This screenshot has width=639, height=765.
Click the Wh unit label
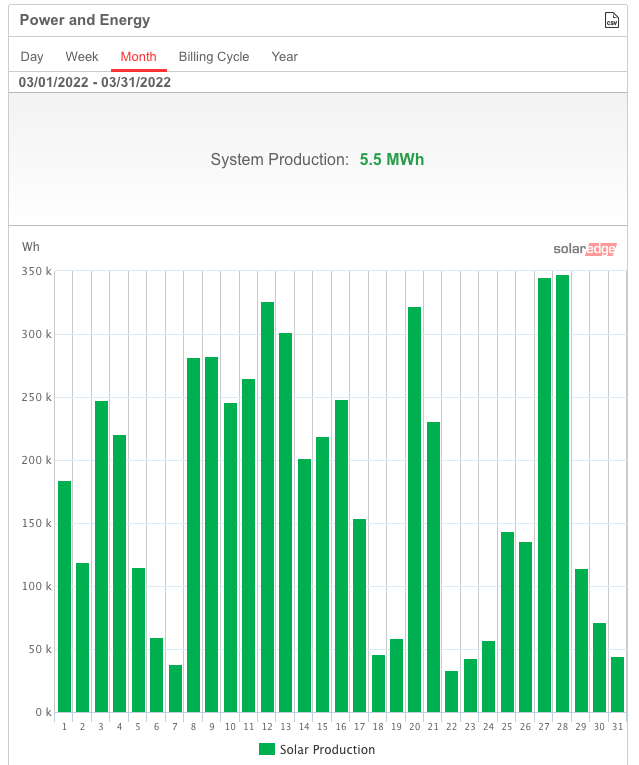[x=31, y=247]
